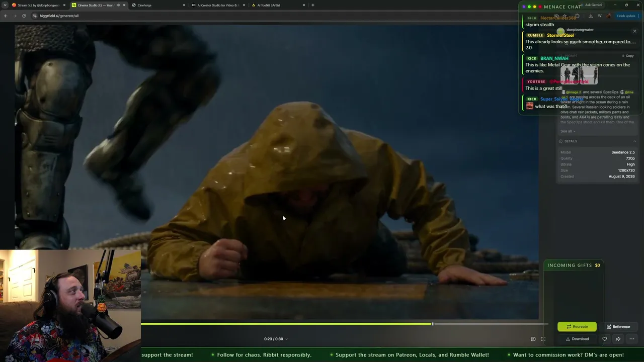This screenshot has height=362, width=644.
Task: Download the generated video
Action: pos(577,339)
